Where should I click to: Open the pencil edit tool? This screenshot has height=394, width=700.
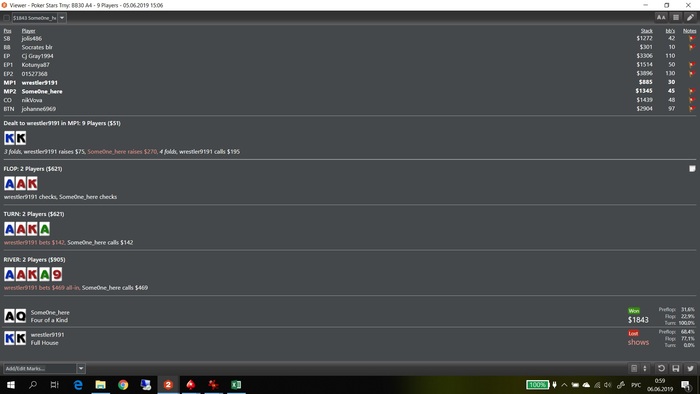tap(690, 17)
